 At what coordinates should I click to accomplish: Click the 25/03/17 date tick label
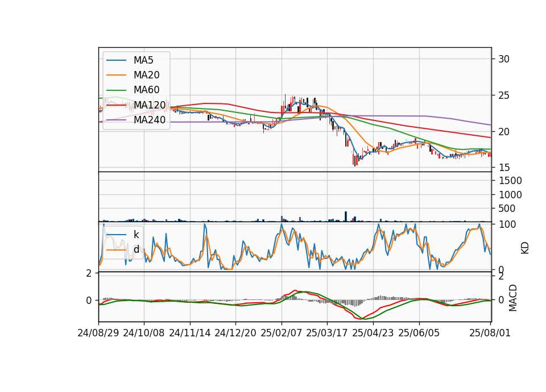327,333
